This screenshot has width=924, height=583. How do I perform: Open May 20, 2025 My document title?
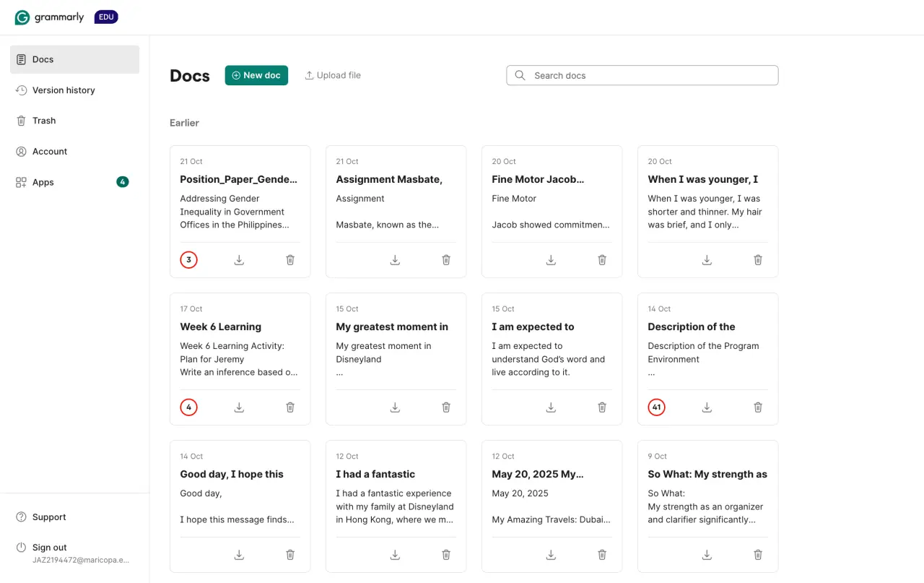pyautogui.click(x=538, y=474)
